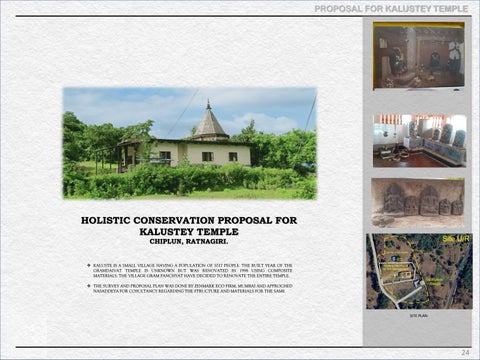Click the 'SITE PLAN' caption text
This screenshot has height=360, width=480.
[x=419, y=315]
